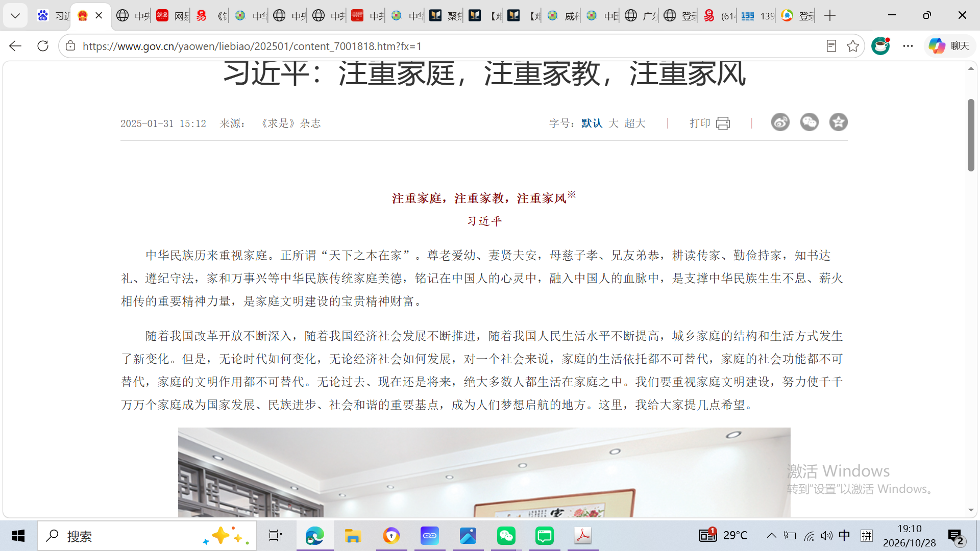This screenshot has height=551, width=980.
Task: Open browser profile avatar
Action: 880,46
